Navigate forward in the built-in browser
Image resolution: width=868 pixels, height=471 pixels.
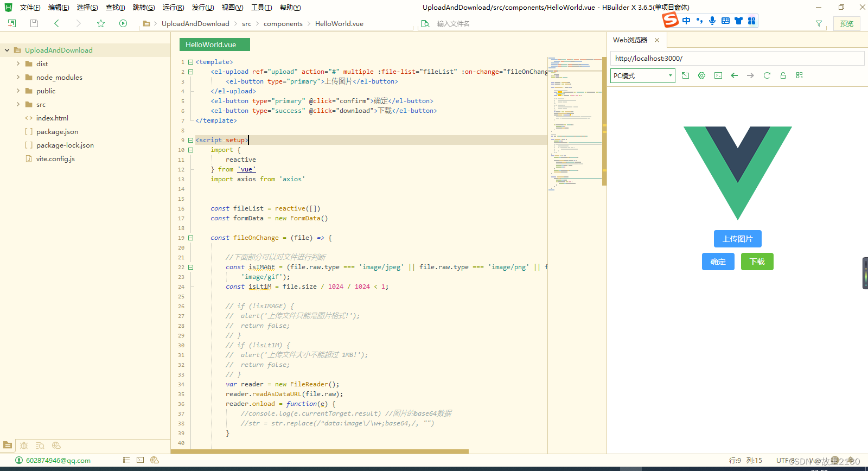tap(751, 75)
